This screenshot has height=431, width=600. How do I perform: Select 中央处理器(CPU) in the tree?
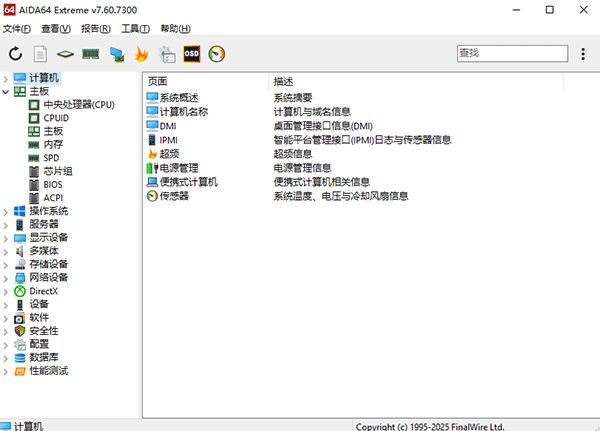tap(79, 104)
